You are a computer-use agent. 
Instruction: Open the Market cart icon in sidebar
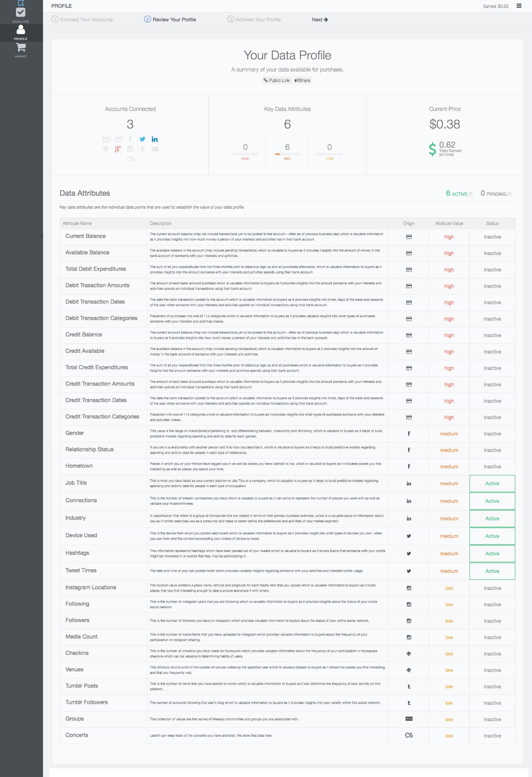point(21,50)
